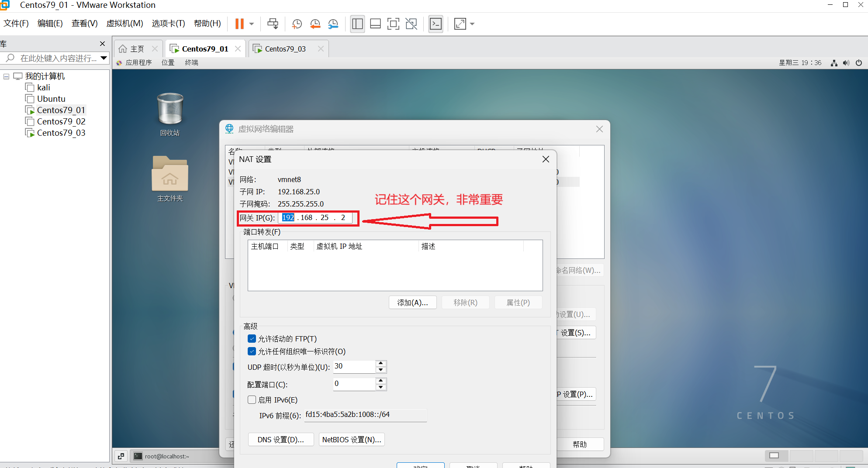Select the 回收站 trash desktop icon
Image resolution: width=868 pixels, height=468 pixels.
[x=170, y=114]
